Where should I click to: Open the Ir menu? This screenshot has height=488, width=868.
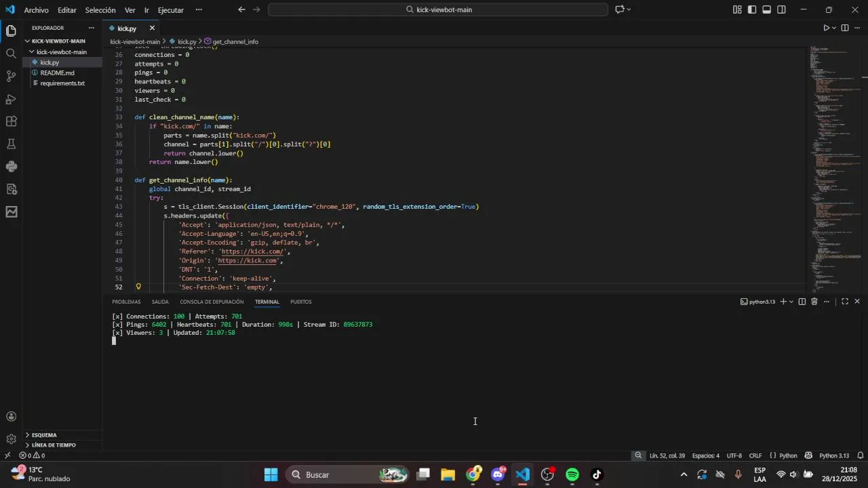coord(146,10)
